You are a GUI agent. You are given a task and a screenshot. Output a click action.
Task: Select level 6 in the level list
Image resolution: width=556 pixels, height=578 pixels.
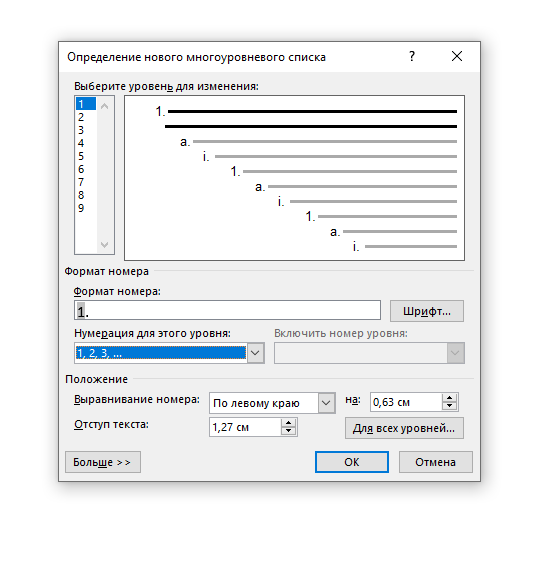coord(86,169)
